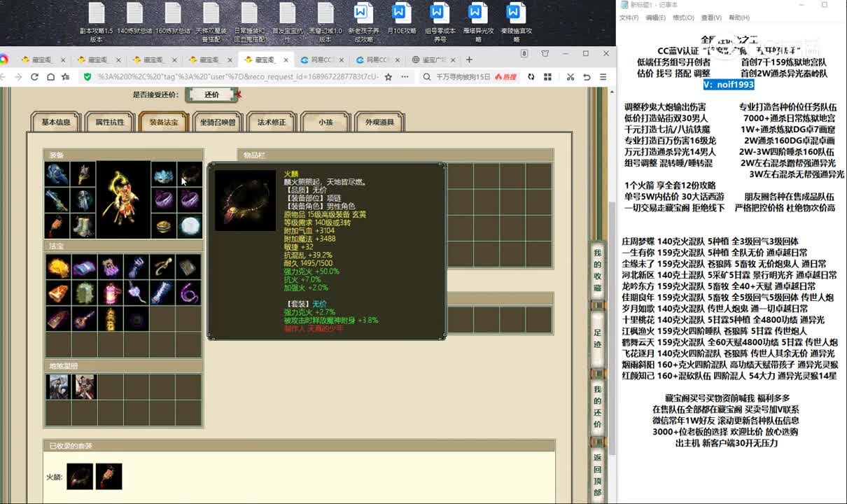Image resolution: width=847 pixels, height=504 pixels.
Task: Open the 热搜 hot search link
Action: coord(506,77)
